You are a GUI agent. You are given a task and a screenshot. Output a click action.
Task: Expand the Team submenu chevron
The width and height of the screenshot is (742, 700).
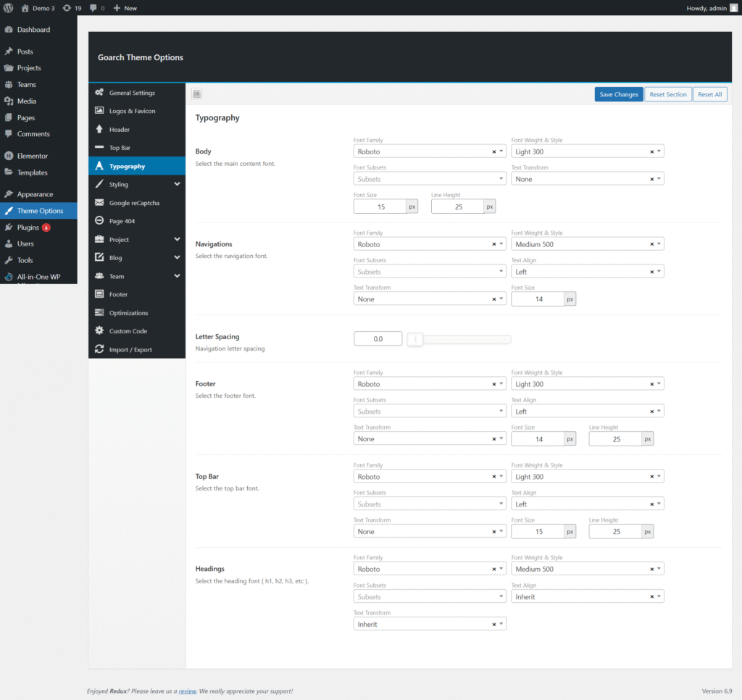(x=177, y=276)
